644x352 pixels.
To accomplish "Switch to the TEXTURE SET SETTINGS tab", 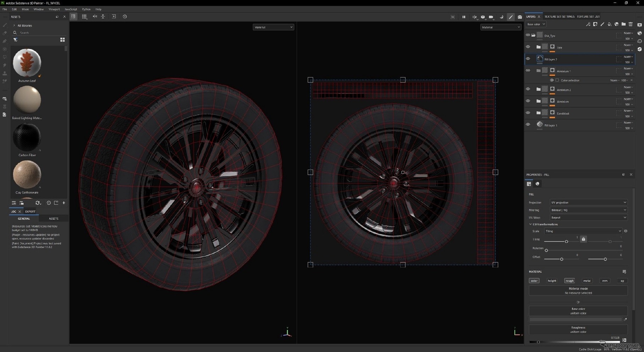I will click(560, 16).
